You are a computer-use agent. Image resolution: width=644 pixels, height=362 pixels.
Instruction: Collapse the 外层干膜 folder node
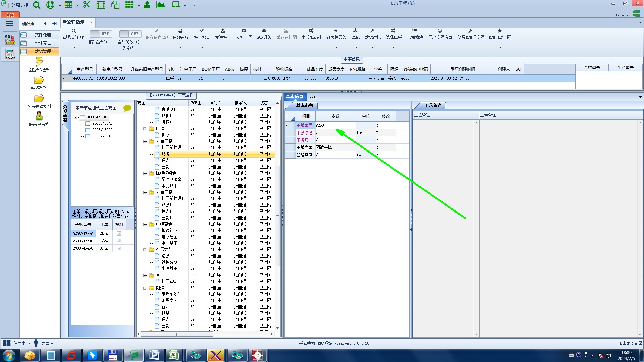pos(145,141)
